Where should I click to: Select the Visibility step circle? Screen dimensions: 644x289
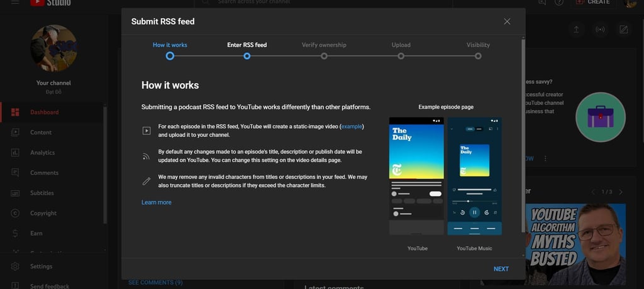coord(478,56)
